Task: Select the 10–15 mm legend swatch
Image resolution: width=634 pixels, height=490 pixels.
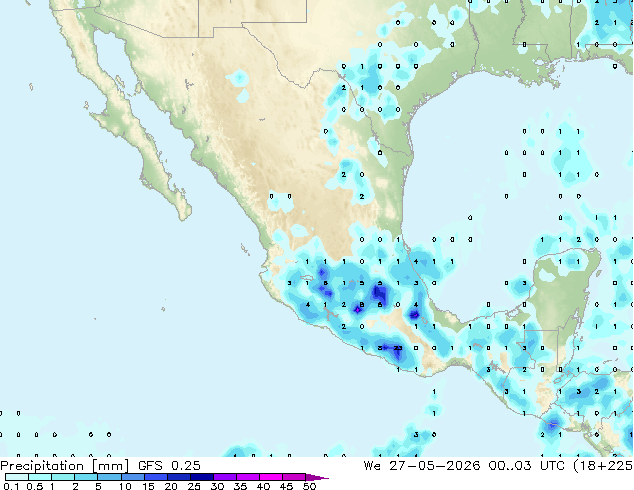Action: (x=133, y=477)
